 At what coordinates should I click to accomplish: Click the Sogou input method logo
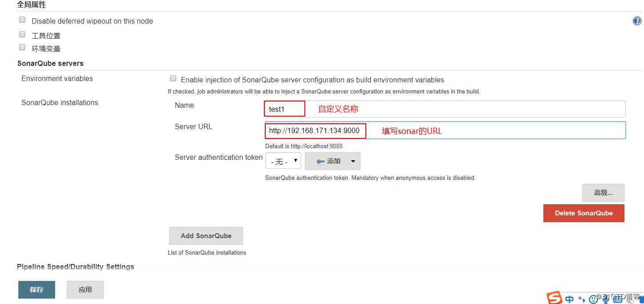tap(555, 298)
